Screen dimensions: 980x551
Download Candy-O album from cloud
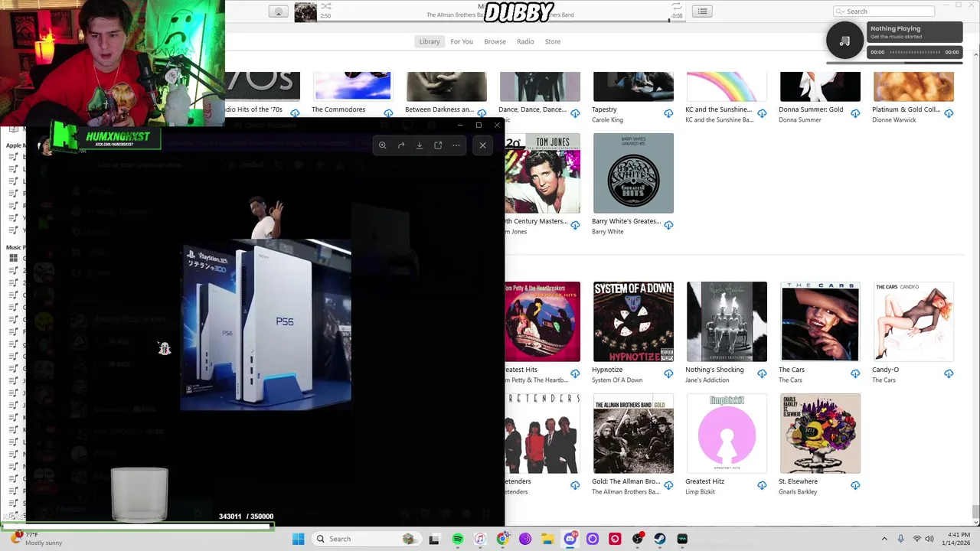click(x=949, y=373)
